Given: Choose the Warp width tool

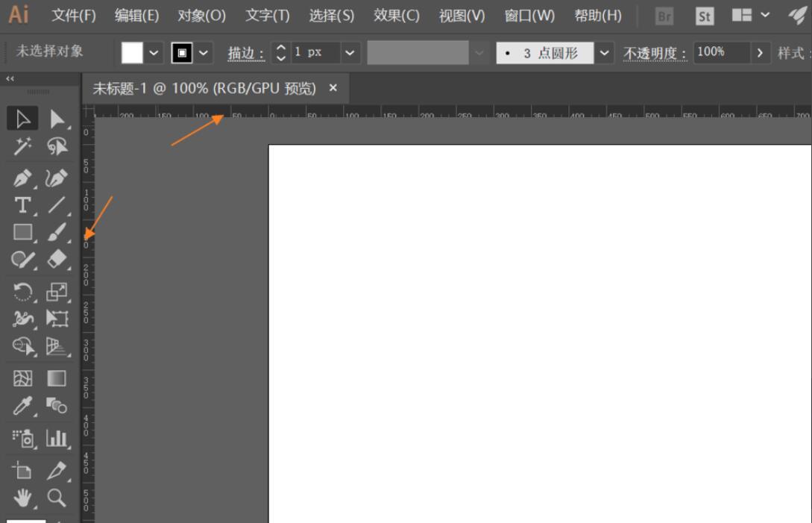Looking at the screenshot, I should 22,319.
